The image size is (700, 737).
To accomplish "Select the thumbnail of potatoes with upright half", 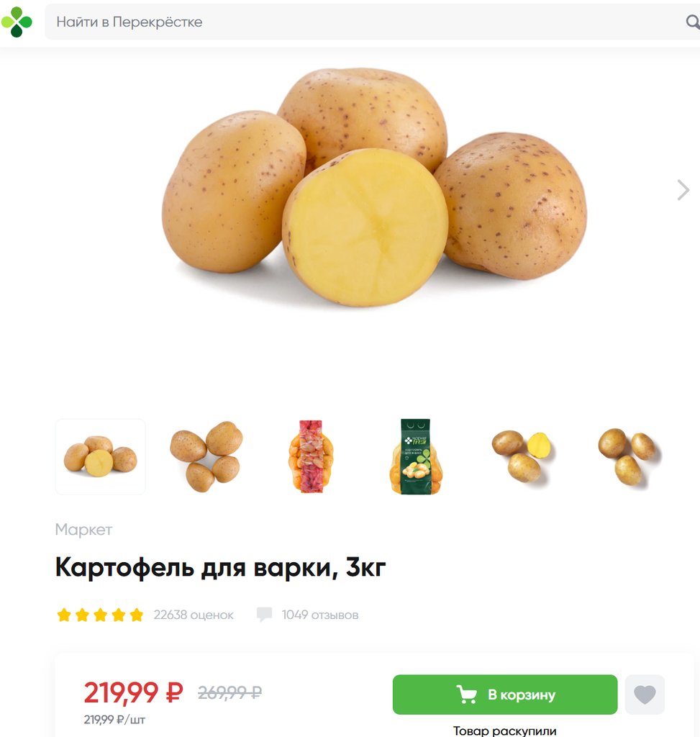I will pyautogui.click(x=522, y=456).
